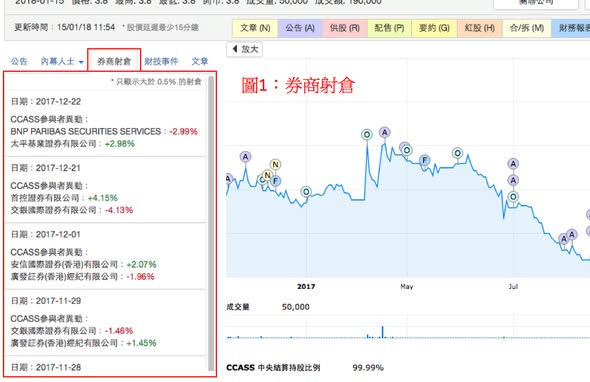Viewport: 590px width, 382px height.
Task: Select 交銀國際證券 -4.13% row
Action: tap(71, 210)
